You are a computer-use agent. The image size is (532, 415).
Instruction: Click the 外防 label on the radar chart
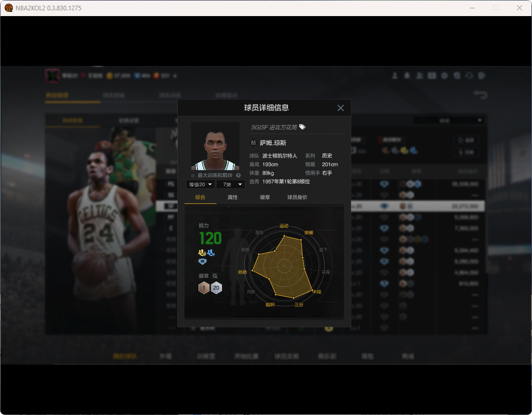(x=242, y=272)
